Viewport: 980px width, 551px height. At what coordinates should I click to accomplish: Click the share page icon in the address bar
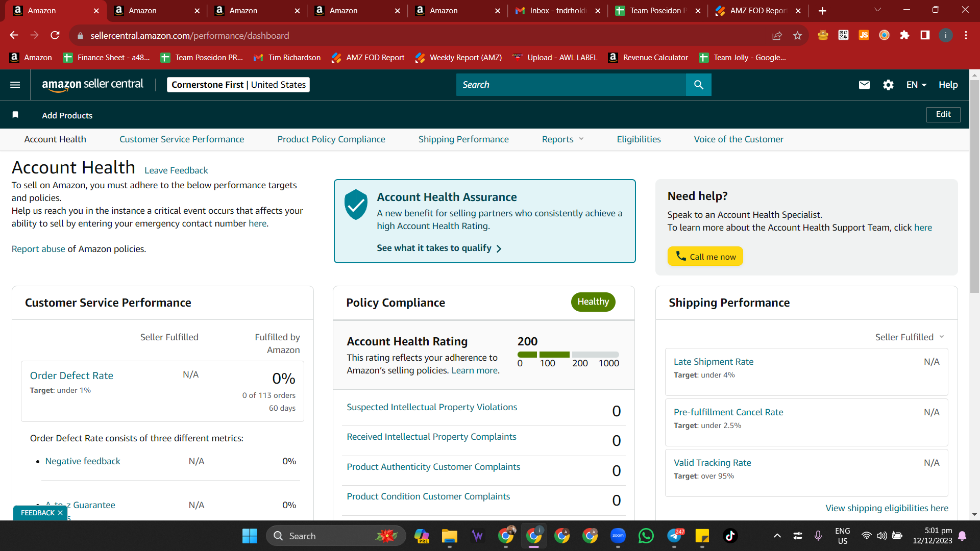click(777, 35)
